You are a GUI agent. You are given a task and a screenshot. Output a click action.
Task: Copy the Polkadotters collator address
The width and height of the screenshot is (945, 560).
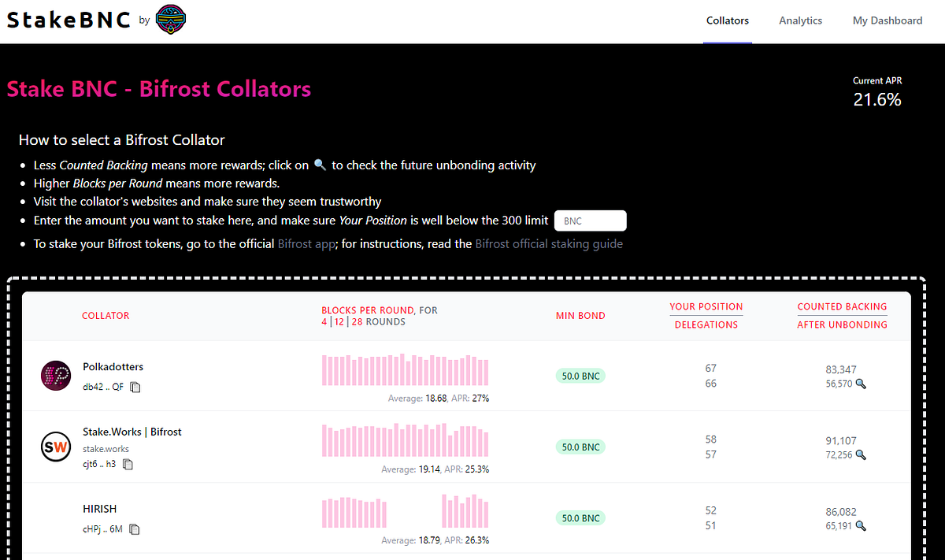(x=135, y=387)
